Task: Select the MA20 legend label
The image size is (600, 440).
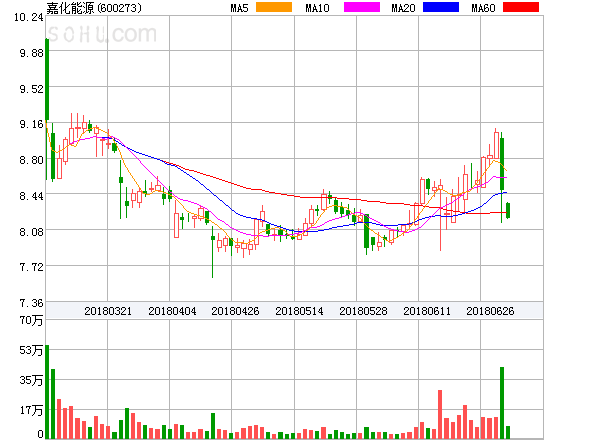Action: [403, 8]
